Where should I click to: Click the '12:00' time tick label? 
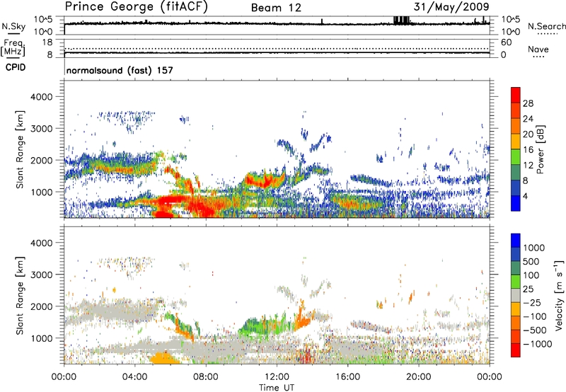pyautogui.click(x=277, y=377)
